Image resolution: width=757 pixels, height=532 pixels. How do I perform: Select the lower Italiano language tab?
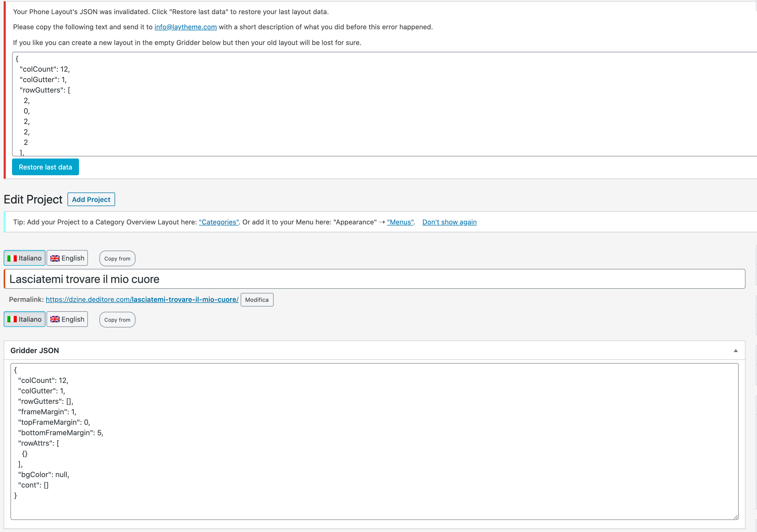click(x=25, y=319)
